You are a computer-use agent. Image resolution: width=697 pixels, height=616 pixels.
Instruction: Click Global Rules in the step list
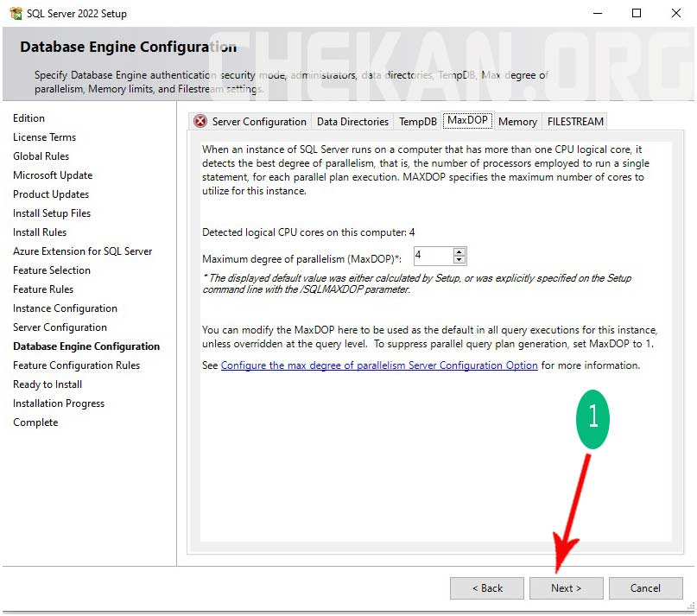tap(41, 156)
